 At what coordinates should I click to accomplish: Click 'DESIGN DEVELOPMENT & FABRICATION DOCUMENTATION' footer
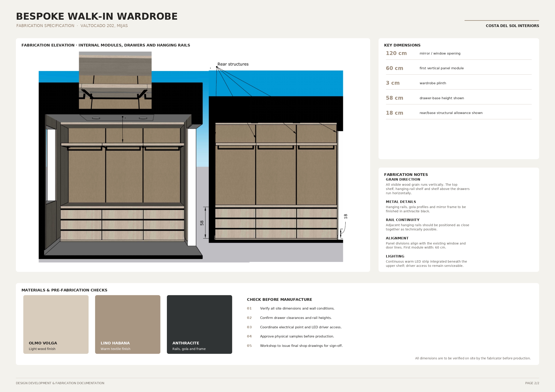[60, 383]
